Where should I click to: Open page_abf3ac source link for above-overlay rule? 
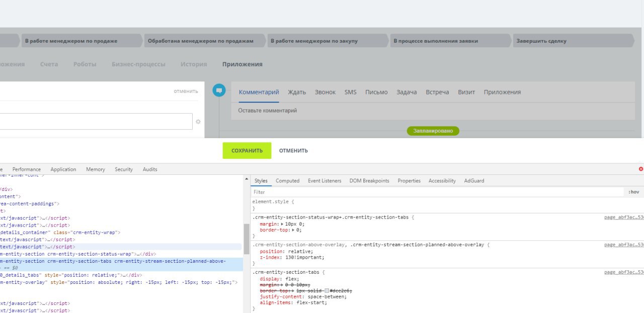tap(624, 245)
